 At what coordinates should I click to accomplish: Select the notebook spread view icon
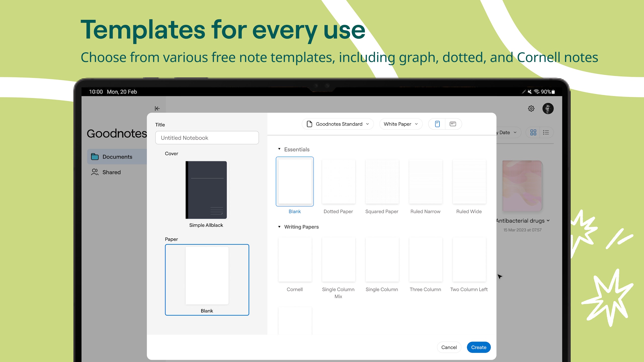pos(453,124)
